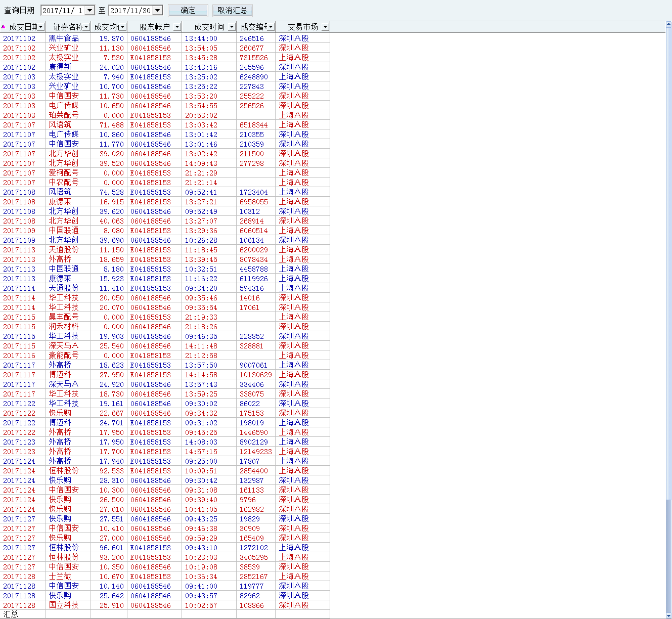The height and width of the screenshot is (619, 672).
Task: Open the 成交时间 column filter arrow
Action: click(232, 27)
